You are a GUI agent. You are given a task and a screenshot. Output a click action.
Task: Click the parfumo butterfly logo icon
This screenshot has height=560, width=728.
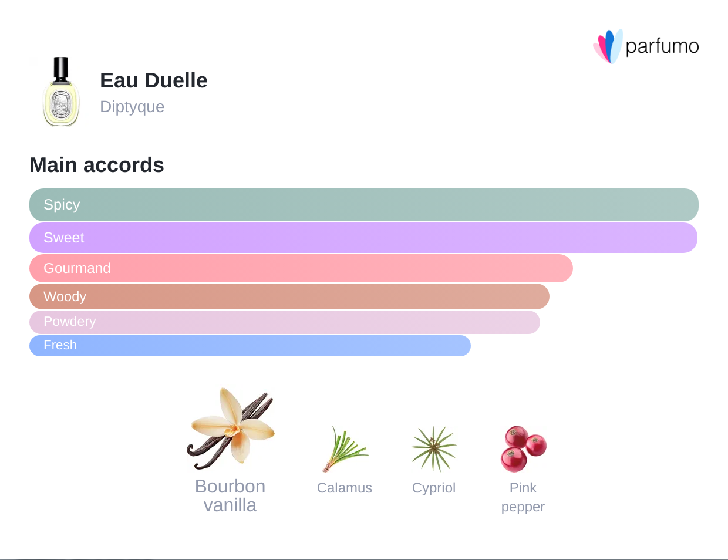click(608, 46)
